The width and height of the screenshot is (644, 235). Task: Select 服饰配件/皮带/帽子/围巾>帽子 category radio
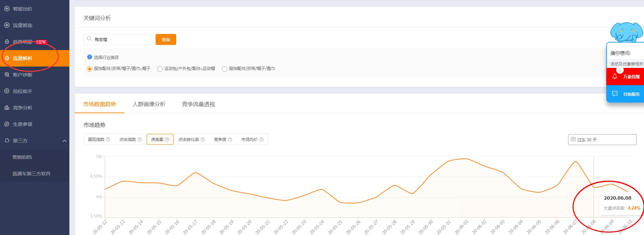[90, 69]
